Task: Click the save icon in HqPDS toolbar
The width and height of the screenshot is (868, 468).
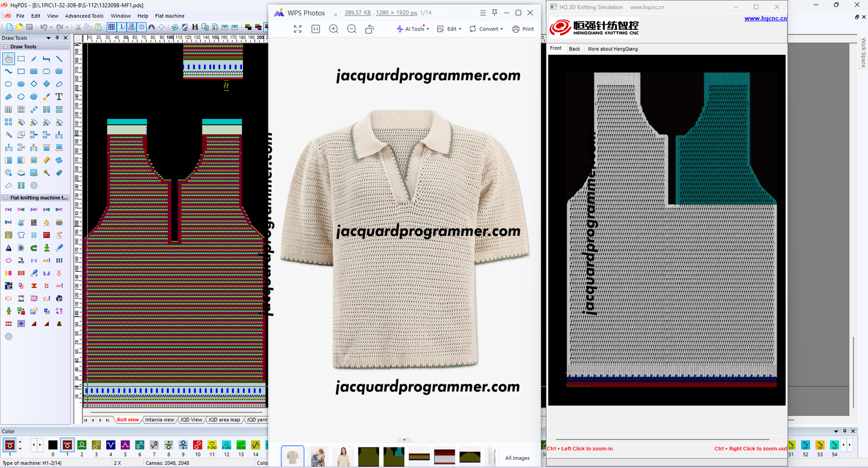Action: [x=28, y=27]
